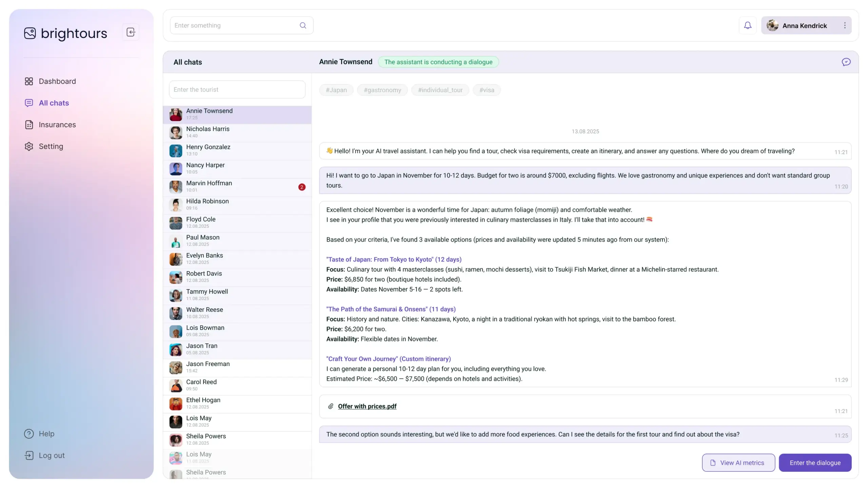Collapse the sidebar with the arrow icon
This screenshot has height=488, width=868.
coord(131,32)
